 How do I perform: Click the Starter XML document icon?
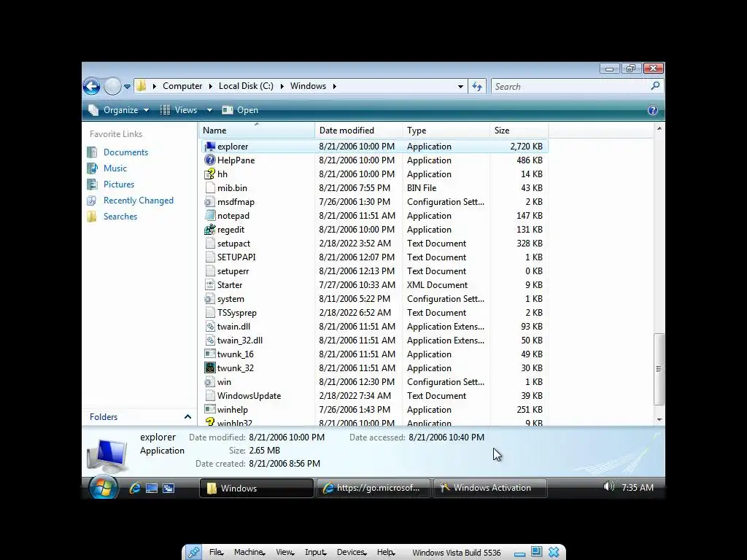[x=209, y=285]
